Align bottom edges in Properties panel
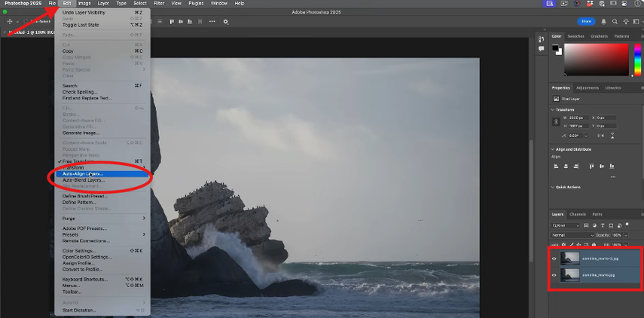 pyautogui.click(x=612, y=167)
